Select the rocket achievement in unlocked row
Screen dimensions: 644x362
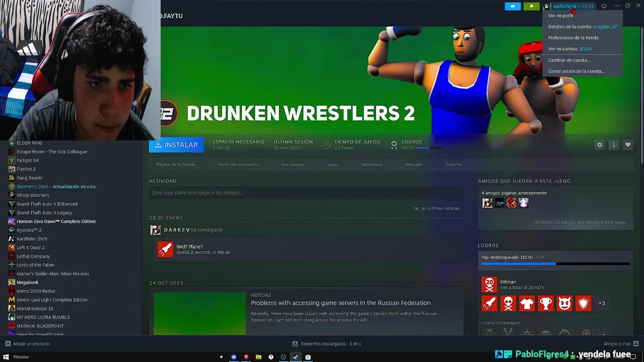tap(489, 303)
